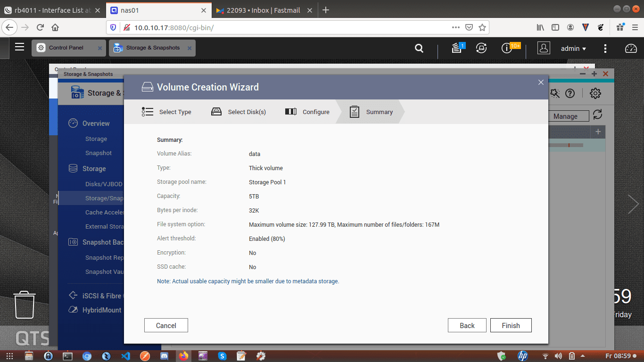Minimize the Storage & Snapshots window
Screen dimensions: 644x362
pyautogui.click(x=583, y=74)
